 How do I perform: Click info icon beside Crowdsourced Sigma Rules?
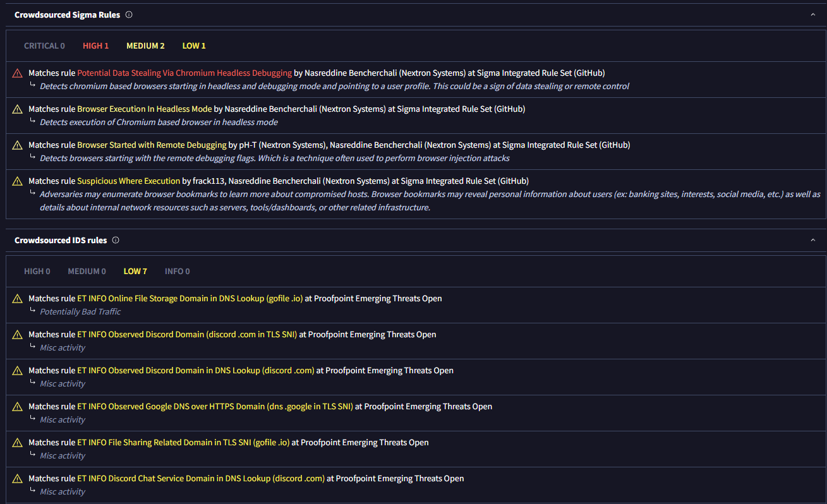(x=129, y=15)
